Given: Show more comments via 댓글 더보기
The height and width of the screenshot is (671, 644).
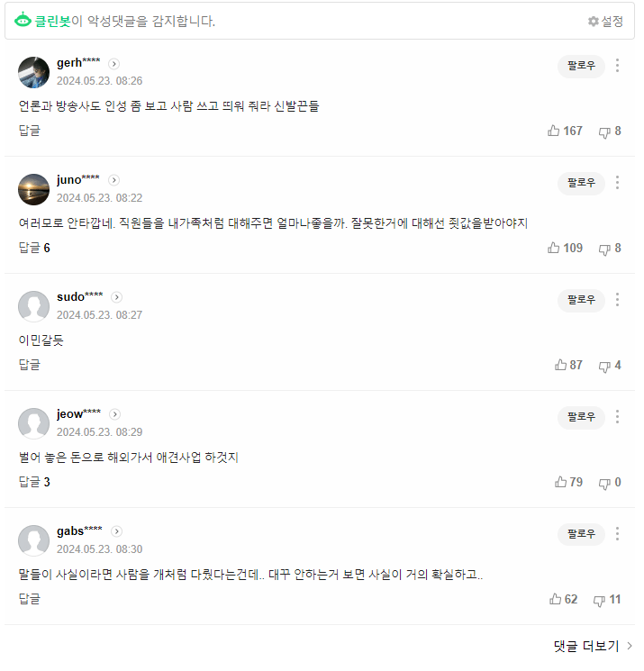Looking at the screenshot, I should click(593, 646).
